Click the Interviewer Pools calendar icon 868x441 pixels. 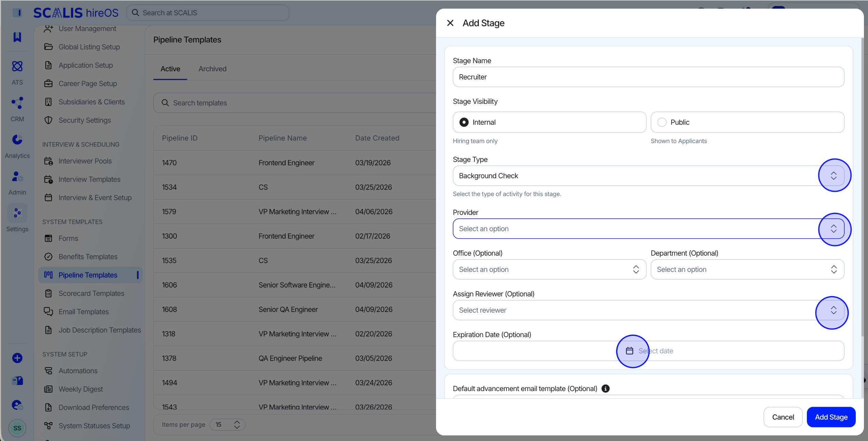click(x=49, y=161)
